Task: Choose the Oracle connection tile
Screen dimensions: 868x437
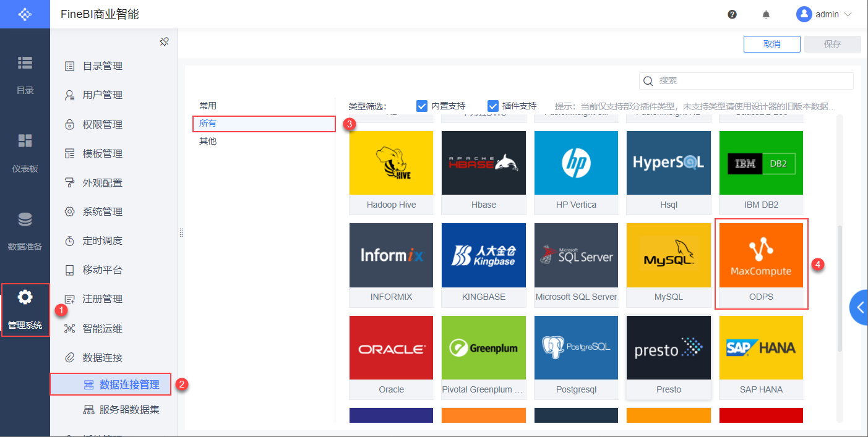Action: click(391, 357)
